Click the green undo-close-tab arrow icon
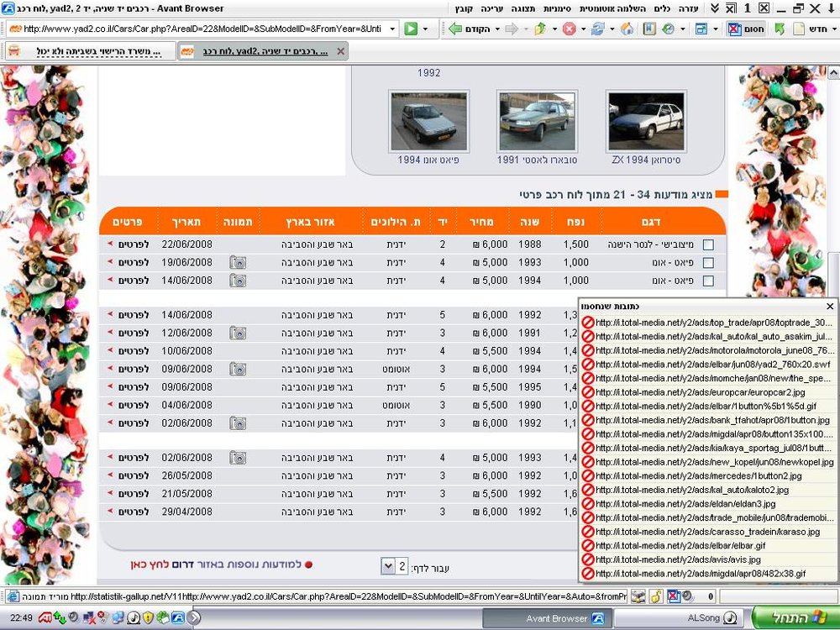The width and height of the screenshot is (840, 630). point(780,29)
